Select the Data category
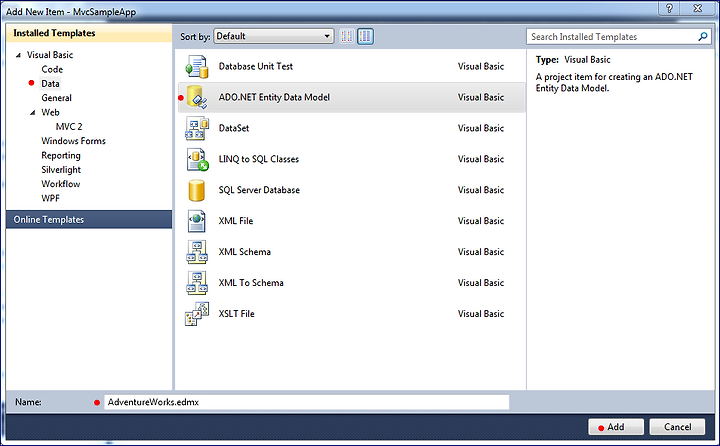 pos(50,84)
